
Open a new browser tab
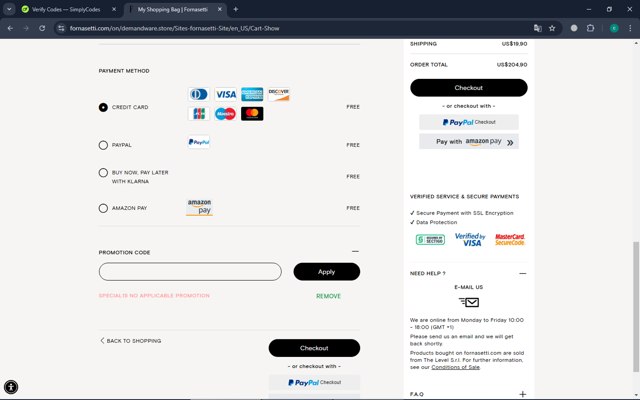point(236,9)
